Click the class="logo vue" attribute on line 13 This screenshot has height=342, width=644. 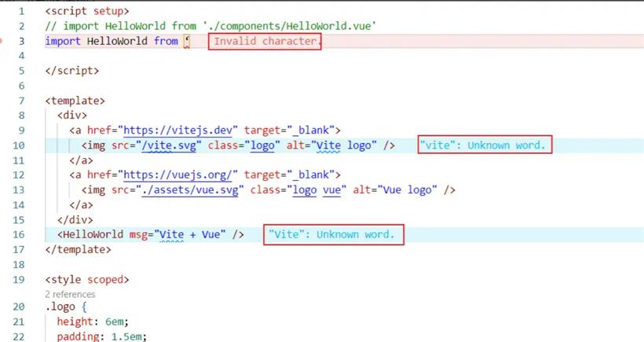(298, 190)
